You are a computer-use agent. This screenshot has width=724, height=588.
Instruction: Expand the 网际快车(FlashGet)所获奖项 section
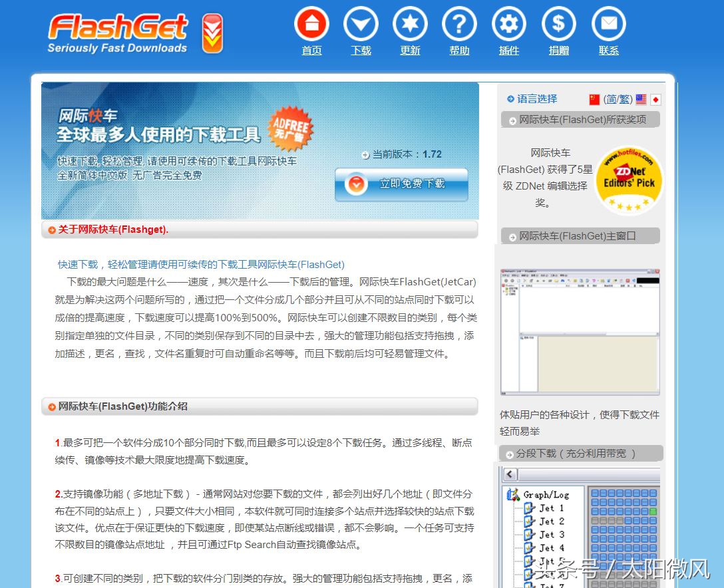point(580,119)
